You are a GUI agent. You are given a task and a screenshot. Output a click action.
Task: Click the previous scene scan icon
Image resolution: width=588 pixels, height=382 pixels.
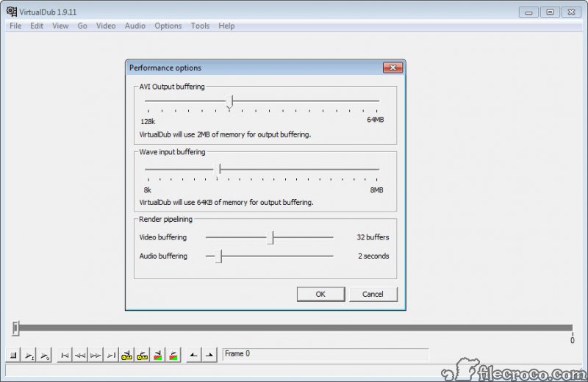coord(158,355)
